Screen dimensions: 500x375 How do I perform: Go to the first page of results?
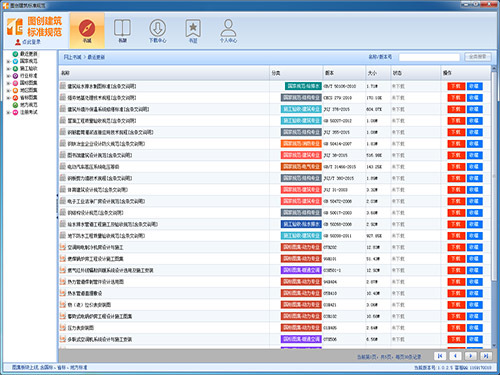(x=440, y=356)
